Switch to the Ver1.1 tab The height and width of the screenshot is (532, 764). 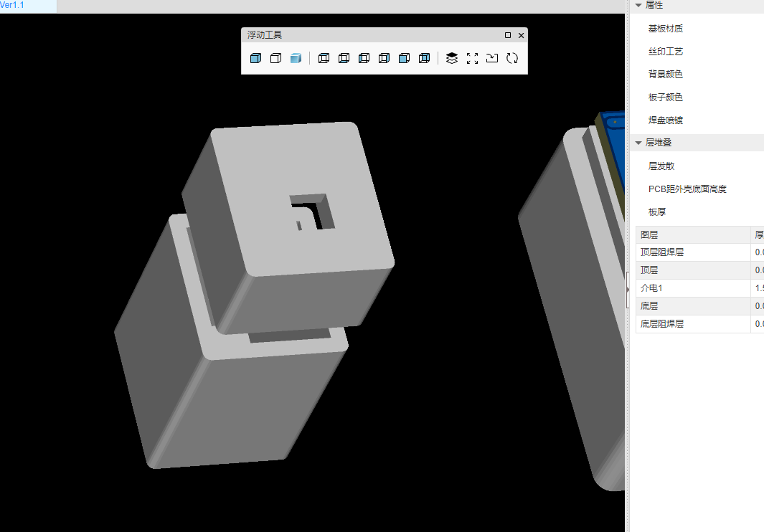point(13,6)
